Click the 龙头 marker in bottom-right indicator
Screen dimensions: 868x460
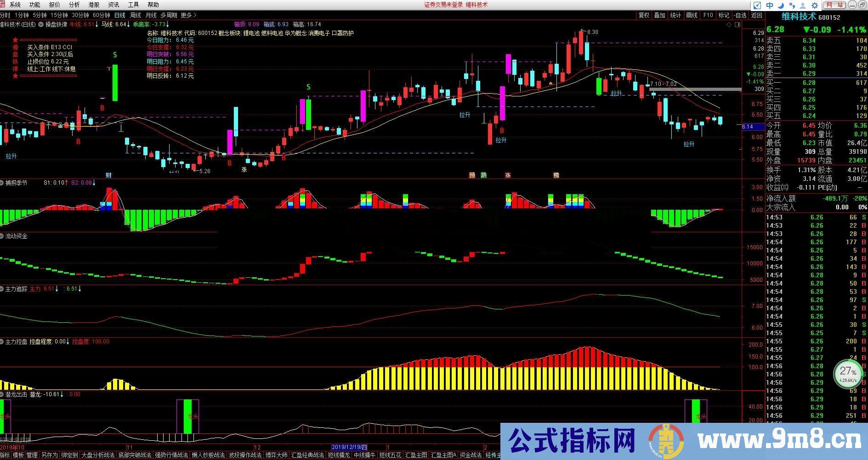point(700,417)
